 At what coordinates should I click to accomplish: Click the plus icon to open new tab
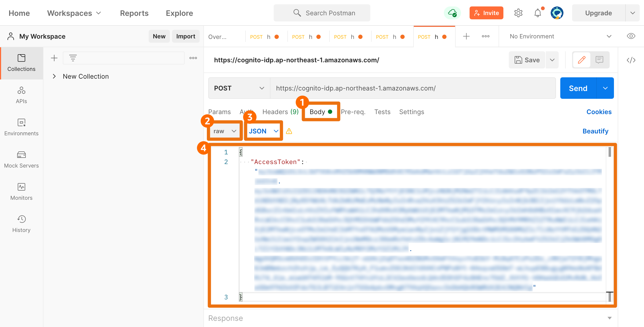(x=466, y=36)
